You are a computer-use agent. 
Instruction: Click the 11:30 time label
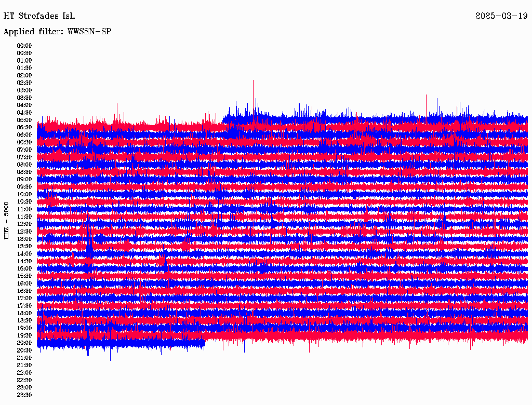point(24,217)
